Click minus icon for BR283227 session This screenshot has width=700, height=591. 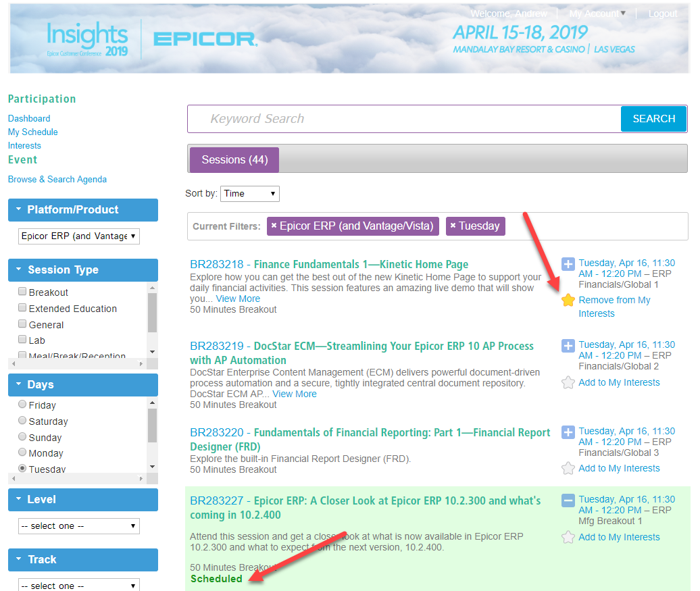pyautogui.click(x=568, y=500)
